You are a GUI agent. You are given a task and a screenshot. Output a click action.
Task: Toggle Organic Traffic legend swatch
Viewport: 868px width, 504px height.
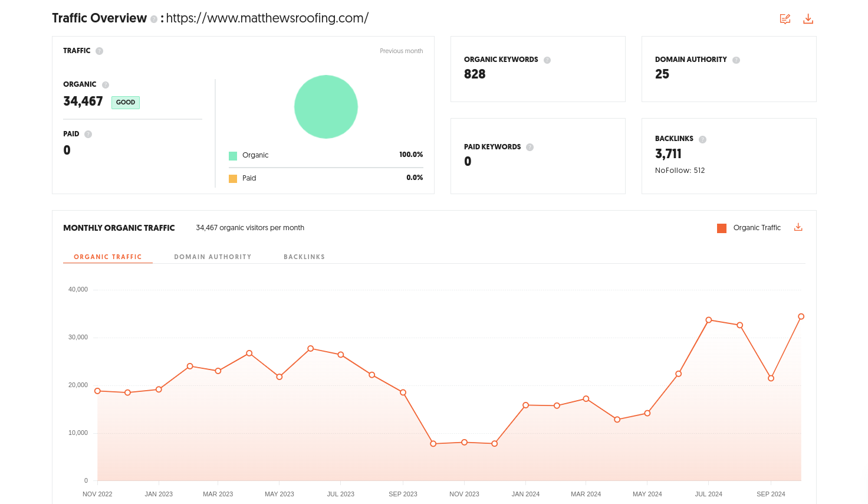[722, 228]
